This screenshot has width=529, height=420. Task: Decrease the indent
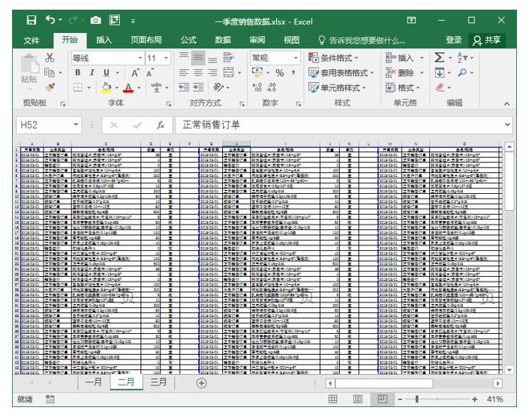[184, 88]
